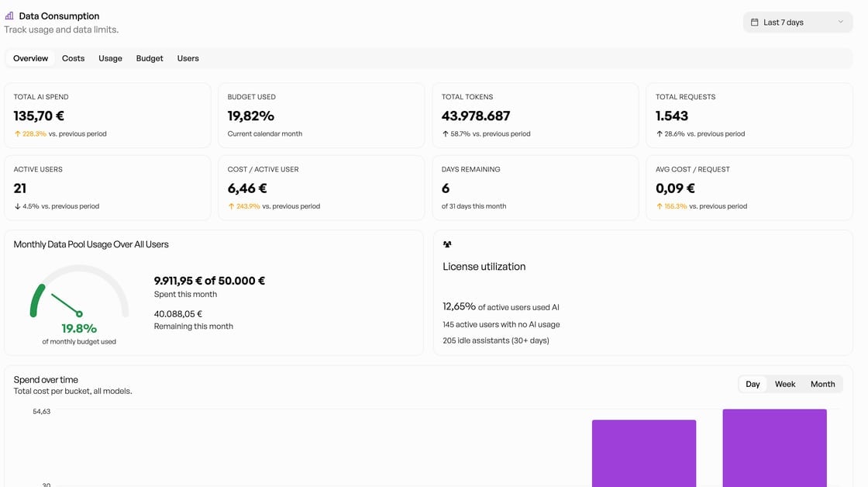Click the up arrow beside 243.9%

[232, 206]
